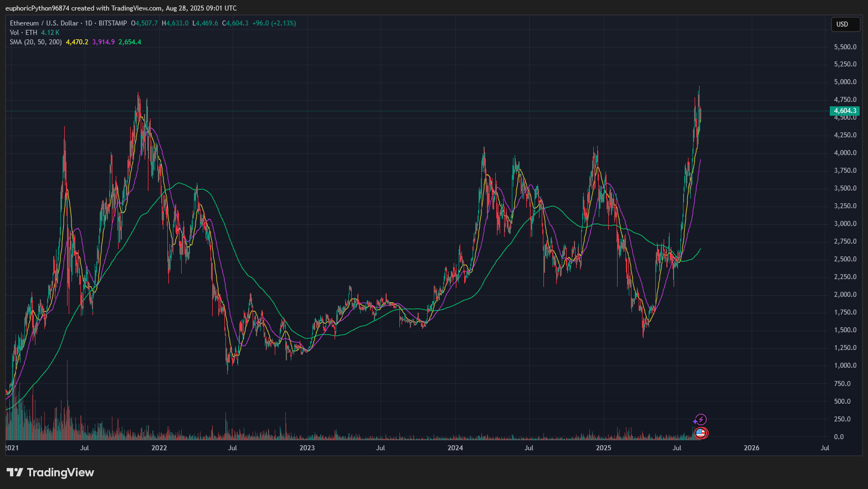868x489 pixels.
Task: Click the header text with euphoricPython96874 attribution
Action: 121,8
